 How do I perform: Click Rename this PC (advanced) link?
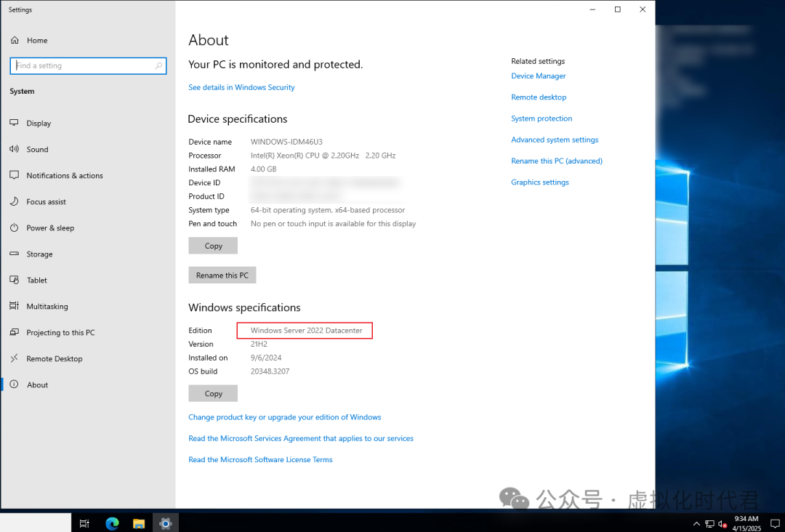point(557,161)
